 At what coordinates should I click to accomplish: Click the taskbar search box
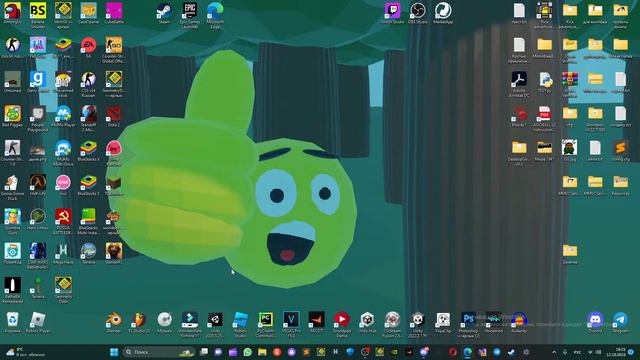pyautogui.click(x=159, y=352)
